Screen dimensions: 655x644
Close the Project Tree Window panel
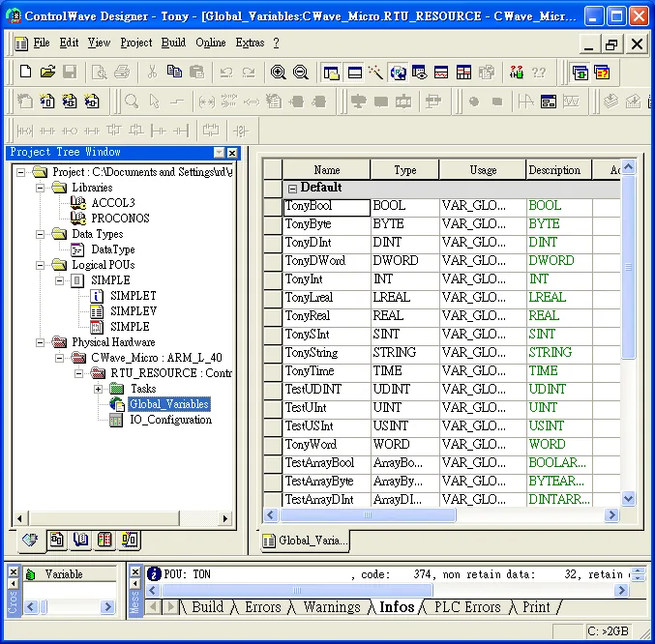point(232,153)
